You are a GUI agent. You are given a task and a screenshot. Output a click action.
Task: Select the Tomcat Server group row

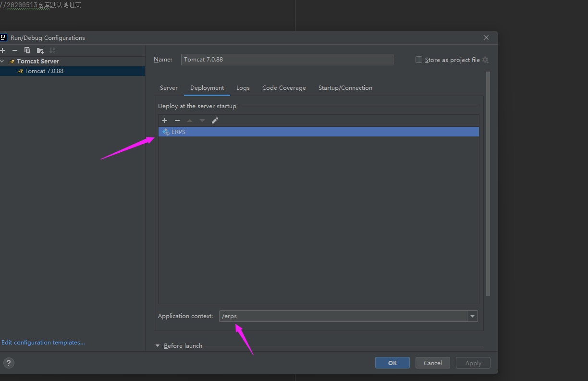click(x=73, y=61)
